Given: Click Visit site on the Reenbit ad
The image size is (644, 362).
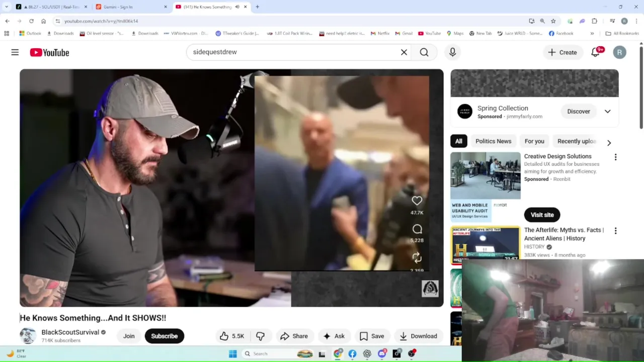Looking at the screenshot, I should click(542, 215).
